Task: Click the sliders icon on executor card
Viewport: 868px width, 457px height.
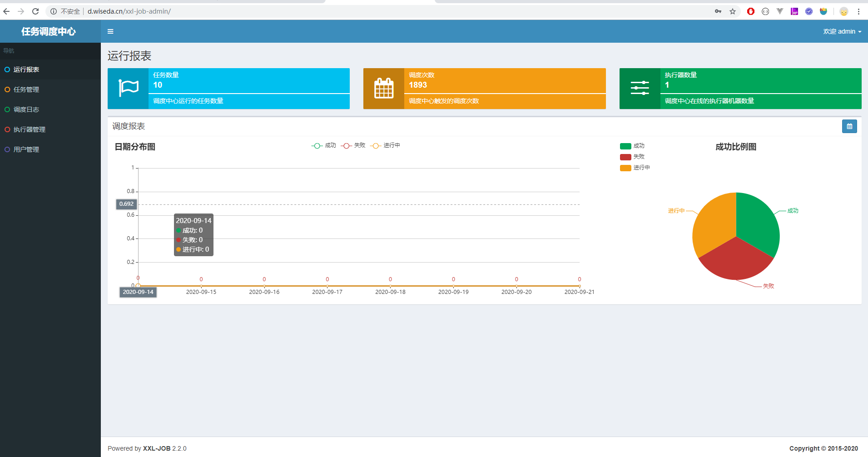Action: (x=640, y=88)
